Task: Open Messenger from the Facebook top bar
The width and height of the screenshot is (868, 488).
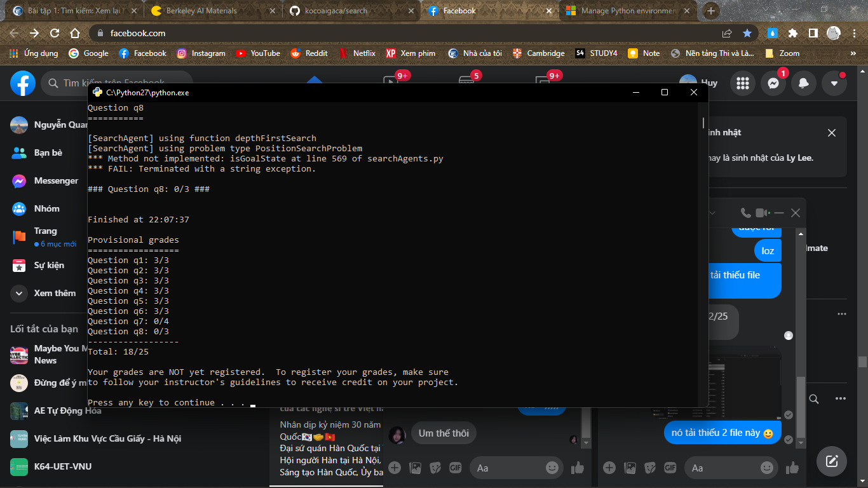Action: (773, 83)
